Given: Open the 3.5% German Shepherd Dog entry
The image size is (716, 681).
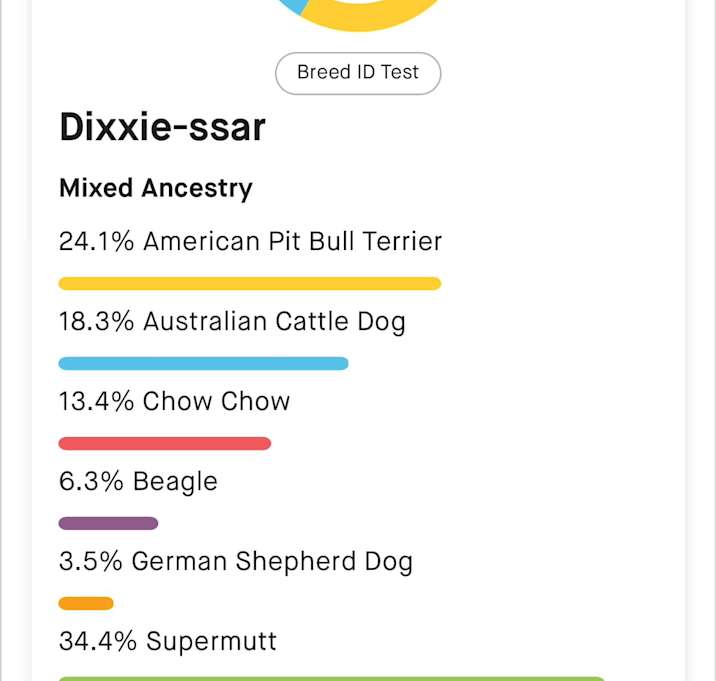Looking at the screenshot, I should pos(236,561).
